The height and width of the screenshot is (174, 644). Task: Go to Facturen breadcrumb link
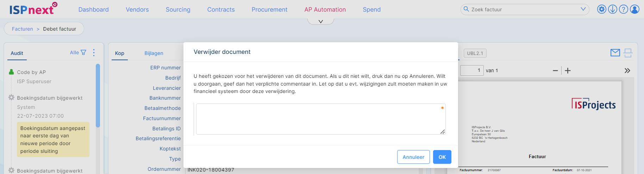[x=23, y=29]
